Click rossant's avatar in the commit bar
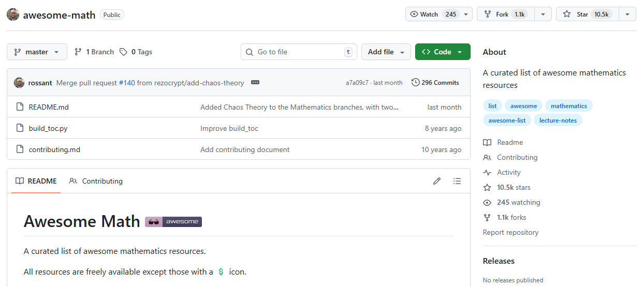This screenshot has width=644, height=287. coord(19,83)
